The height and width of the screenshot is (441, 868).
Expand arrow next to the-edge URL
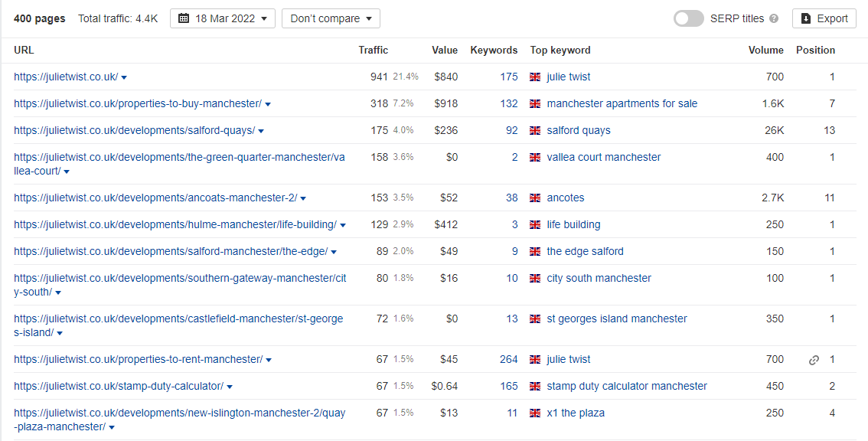[334, 252]
